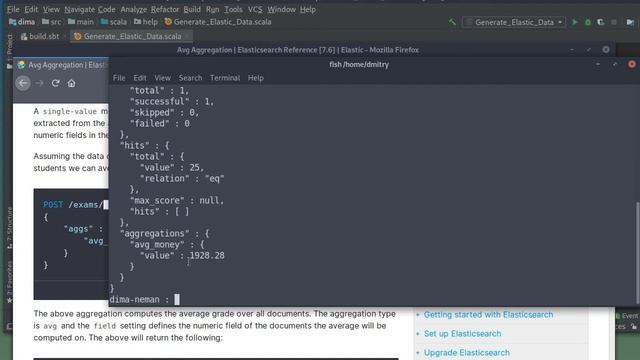Open IntelliJ Window menu
Image resolution: width=640 pixels, height=360 pixels.
[281, 9]
